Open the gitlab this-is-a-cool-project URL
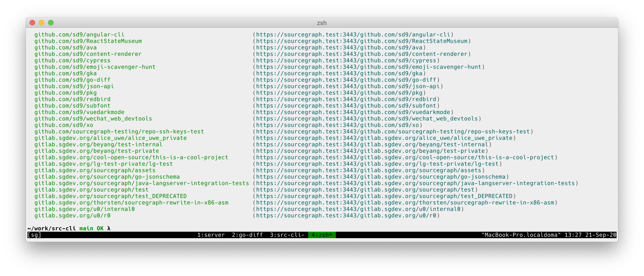The height and width of the screenshot is (276, 644). (x=405, y=157)
